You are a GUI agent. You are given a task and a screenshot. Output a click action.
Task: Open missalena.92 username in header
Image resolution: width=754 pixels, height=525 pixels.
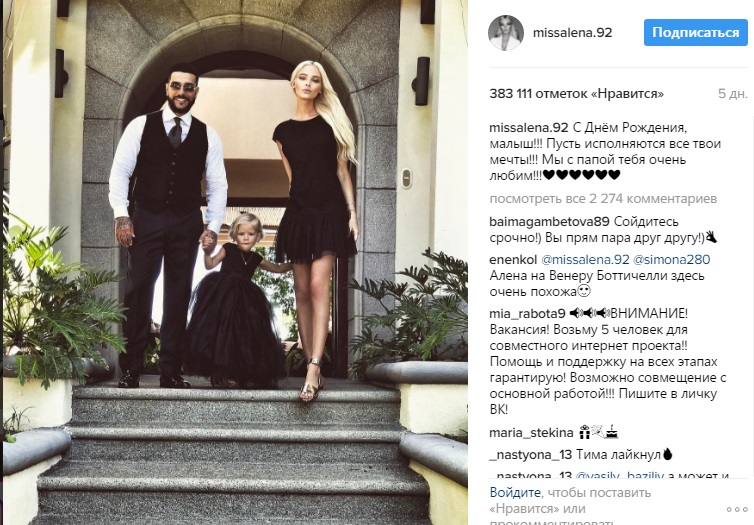tap(572, 33)
